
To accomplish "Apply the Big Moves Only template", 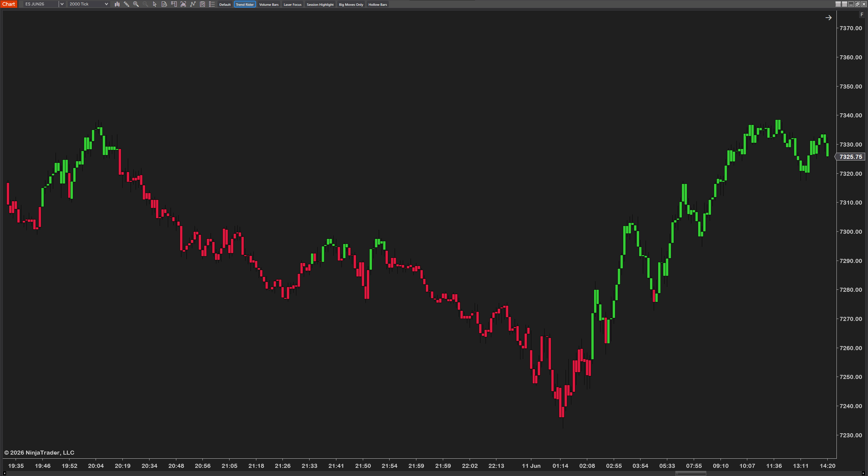I will coord(351,4).
